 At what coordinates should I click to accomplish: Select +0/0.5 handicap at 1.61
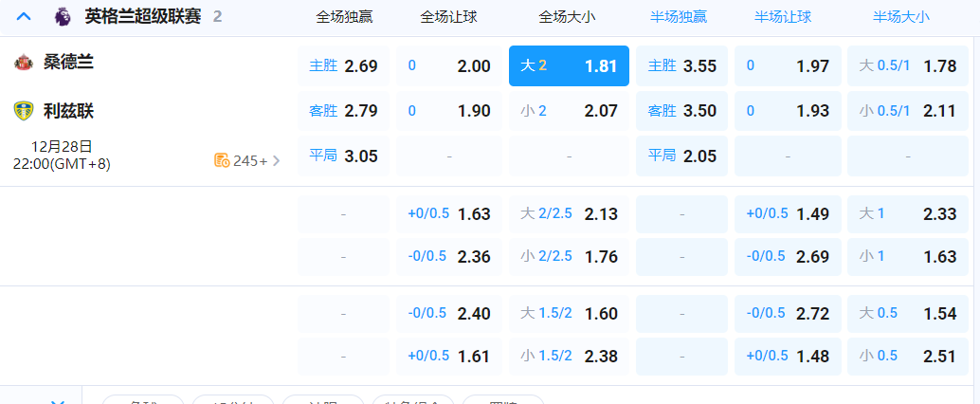click(448, 356)
